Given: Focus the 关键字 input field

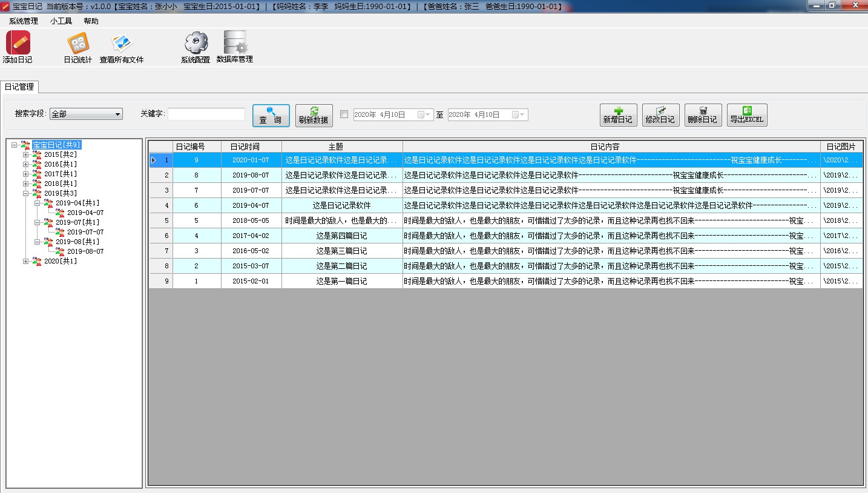Looking at the screenshot, I should [206, 114].
